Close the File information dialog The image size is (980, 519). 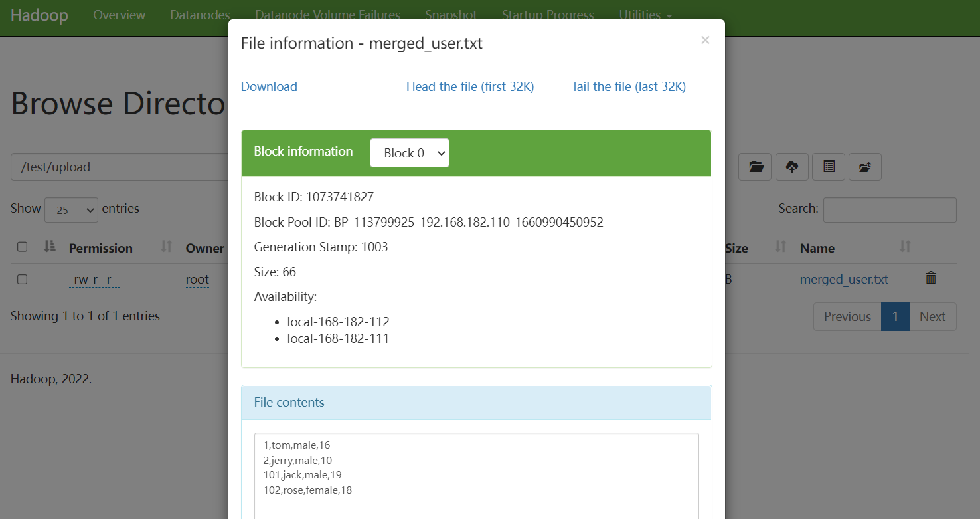tap(705, 40)
